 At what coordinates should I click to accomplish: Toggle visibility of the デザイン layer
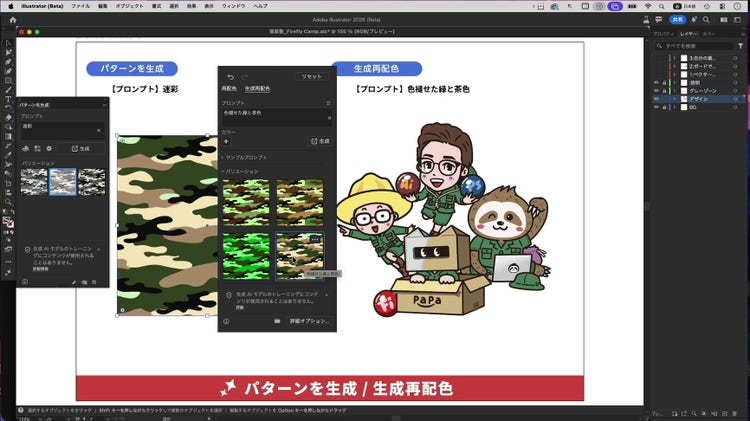tap(656, 99)
